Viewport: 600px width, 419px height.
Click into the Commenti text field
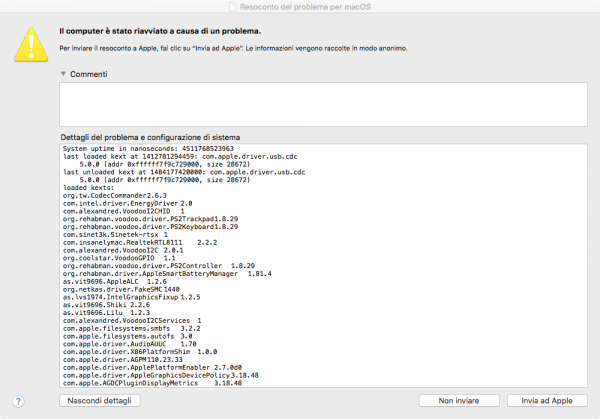coord(323,104)
